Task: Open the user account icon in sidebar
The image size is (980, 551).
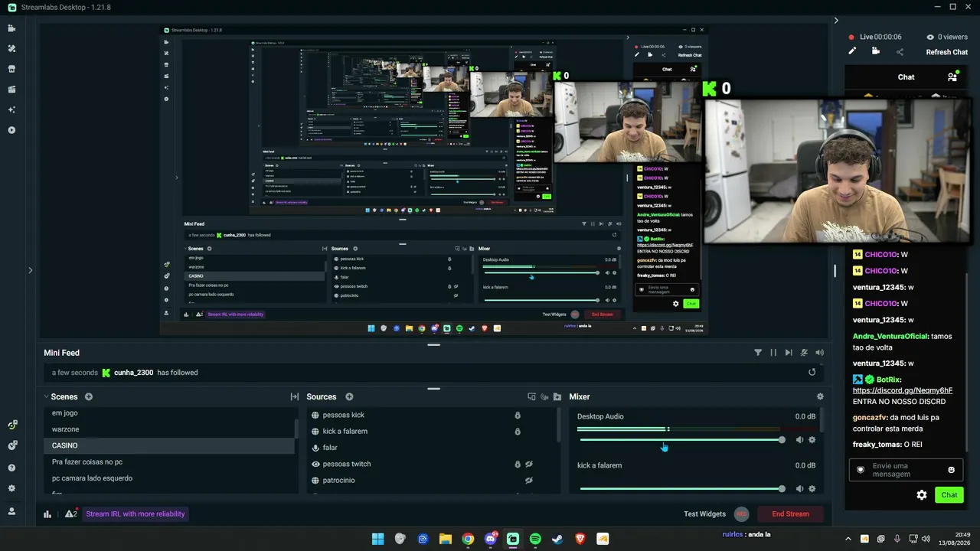Action: pos(11,510)
